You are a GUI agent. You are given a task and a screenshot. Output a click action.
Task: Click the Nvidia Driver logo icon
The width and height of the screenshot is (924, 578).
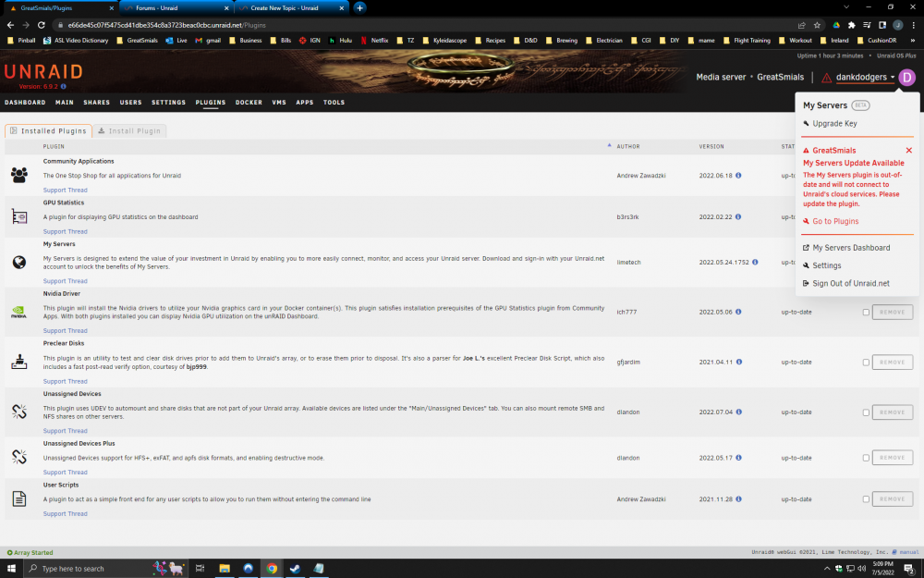18,312
